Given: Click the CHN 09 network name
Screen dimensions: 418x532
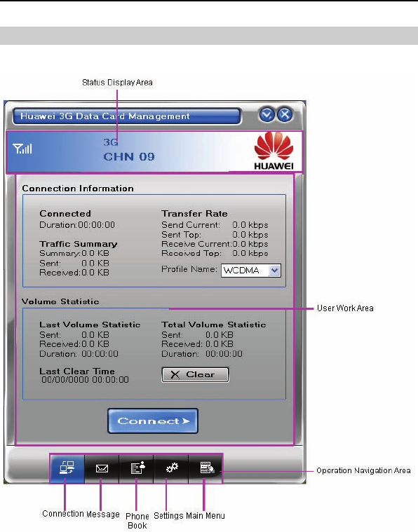Looking at the screenshot, I should pyautogui.click(x=128, y=157).
